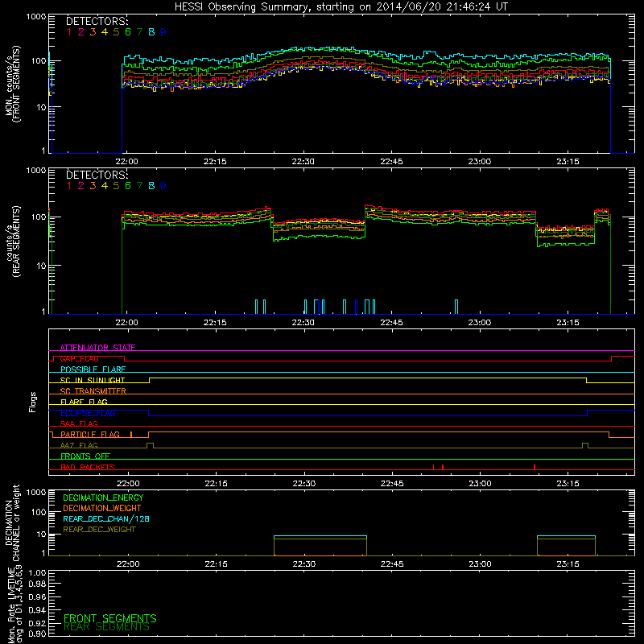Viewport: 644px width, 644px height.
Task: Click the vertical Flags axis label
Action: pyautogui.click(x=33, y=402)
